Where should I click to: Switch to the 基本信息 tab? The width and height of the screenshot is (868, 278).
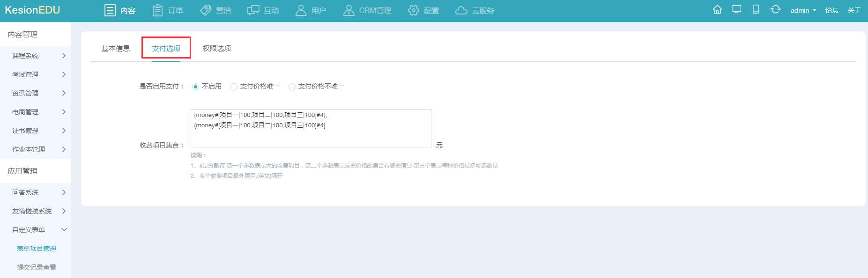point(116,48)
